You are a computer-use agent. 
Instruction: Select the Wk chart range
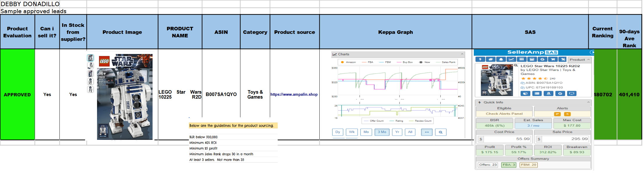coord(352,132)
